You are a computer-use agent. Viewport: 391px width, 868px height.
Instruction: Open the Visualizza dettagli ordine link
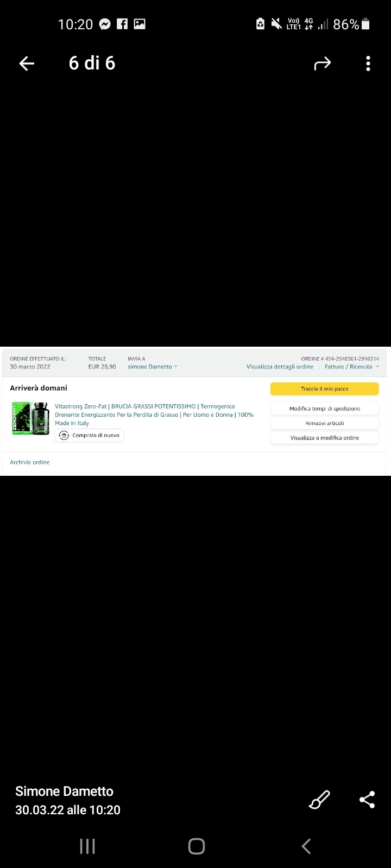(280, 367)
